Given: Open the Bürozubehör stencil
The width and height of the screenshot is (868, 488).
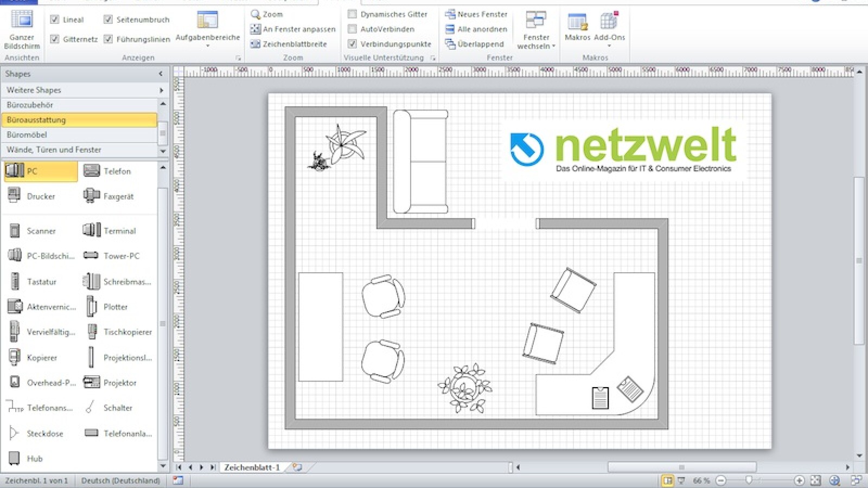Looking at the screenshot, I should (x=80, y=105).
